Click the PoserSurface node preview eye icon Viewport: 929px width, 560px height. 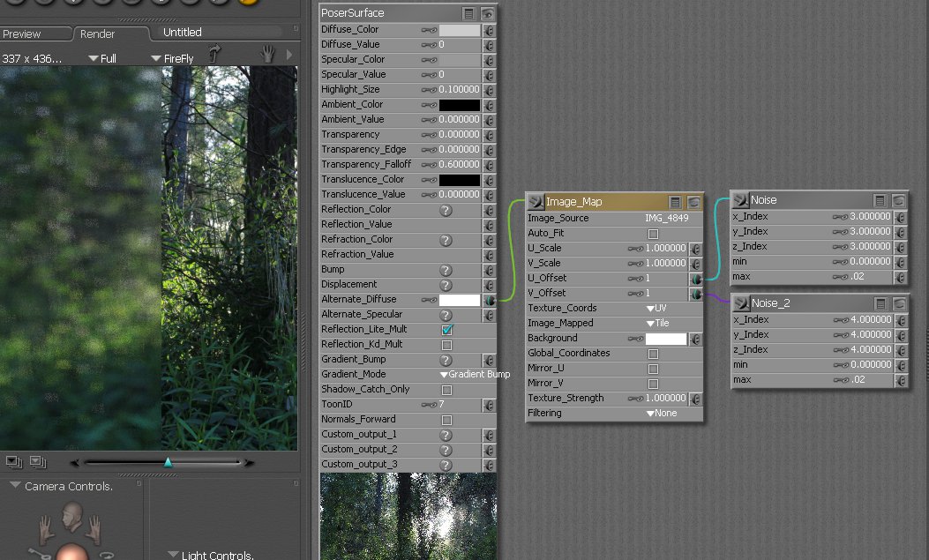[486, 12]
